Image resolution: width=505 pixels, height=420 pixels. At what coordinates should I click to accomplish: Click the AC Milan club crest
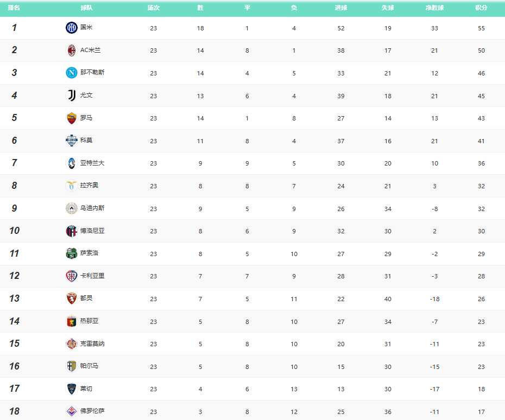pos(72,50)
